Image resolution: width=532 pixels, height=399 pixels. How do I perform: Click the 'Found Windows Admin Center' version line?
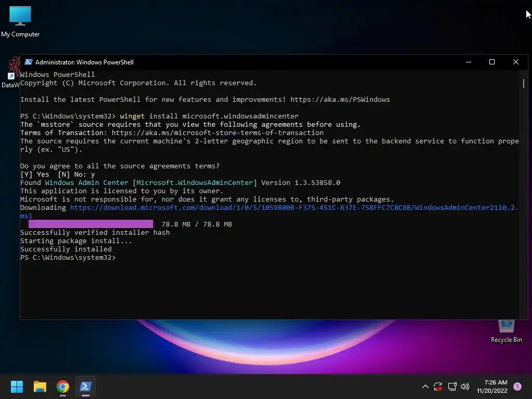click(x=180, y=183)
